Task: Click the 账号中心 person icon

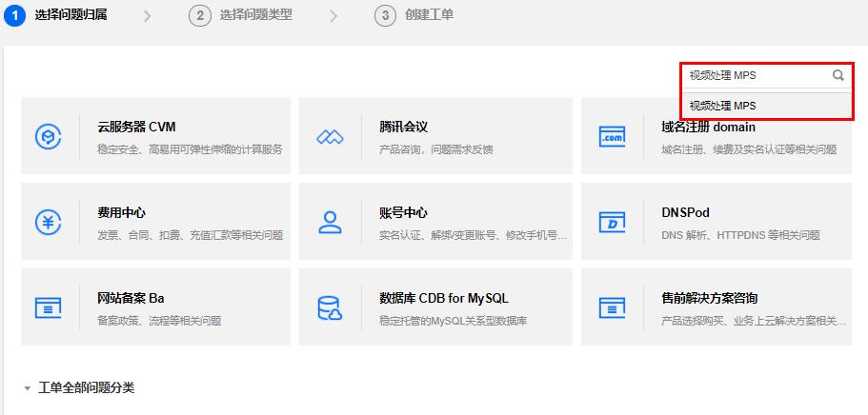Action: 330,222
